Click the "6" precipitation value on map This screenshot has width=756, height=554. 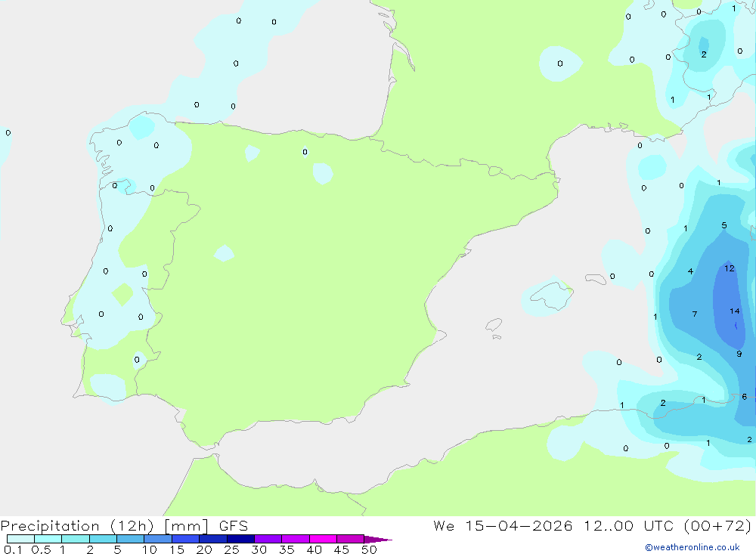coord(745,396)
